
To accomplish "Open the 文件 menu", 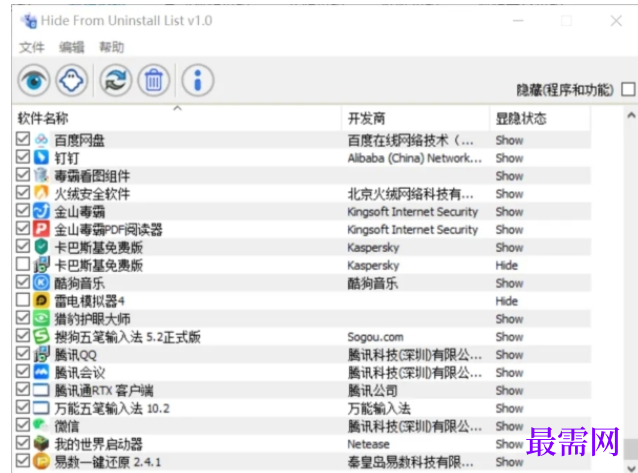I will pyautogui.click(x=31, y=47).
